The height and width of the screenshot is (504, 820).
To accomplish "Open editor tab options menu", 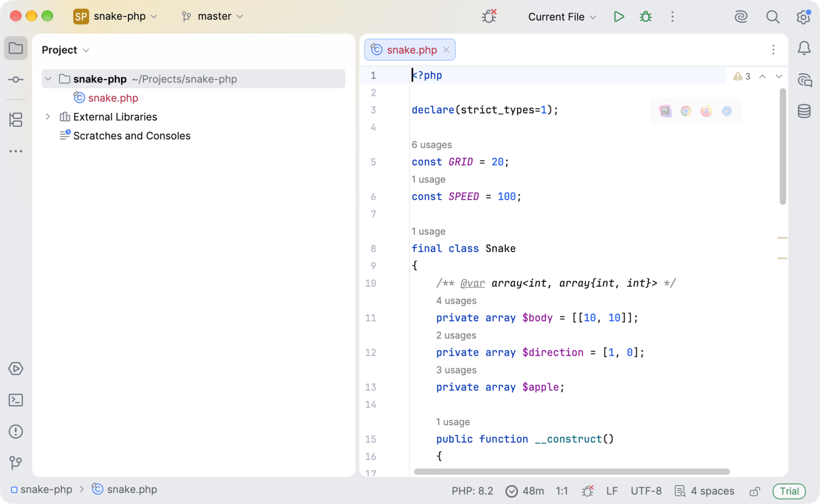I will (x=773, y=50).
